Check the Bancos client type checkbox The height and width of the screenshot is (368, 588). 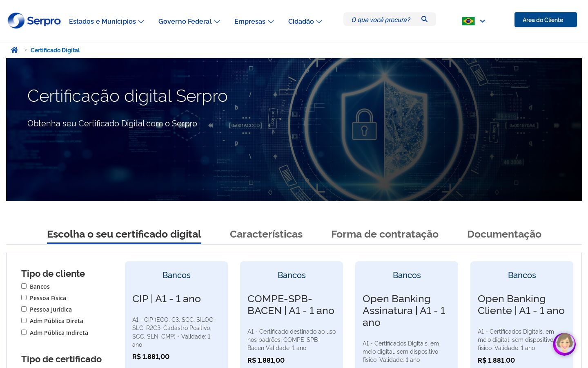pos(24,286)
